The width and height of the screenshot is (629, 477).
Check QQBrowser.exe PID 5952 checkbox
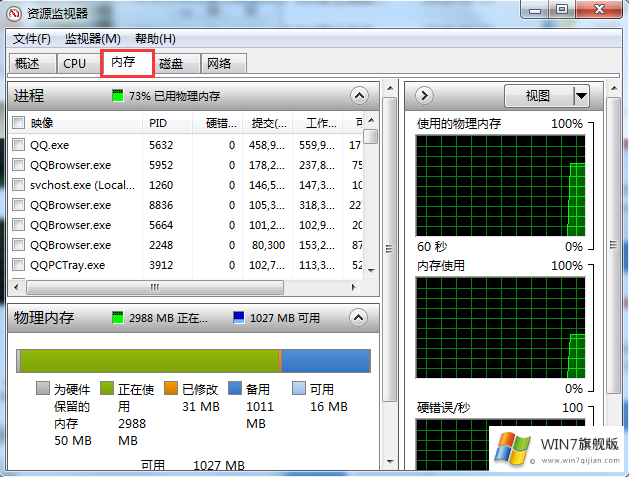(x=18, y=164)
